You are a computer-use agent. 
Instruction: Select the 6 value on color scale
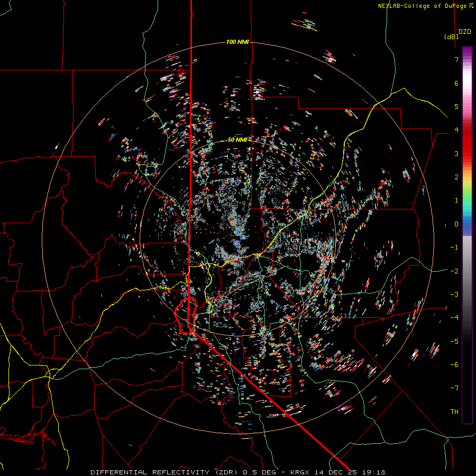click(456, 83)
